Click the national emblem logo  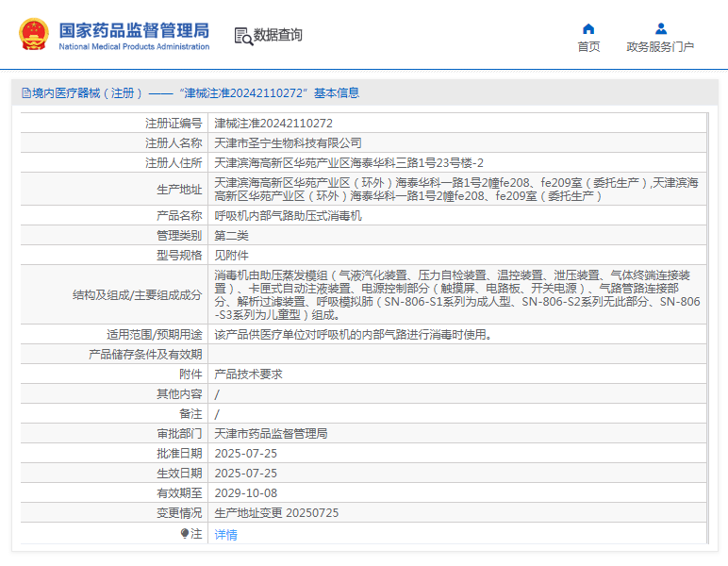(33, 34)
